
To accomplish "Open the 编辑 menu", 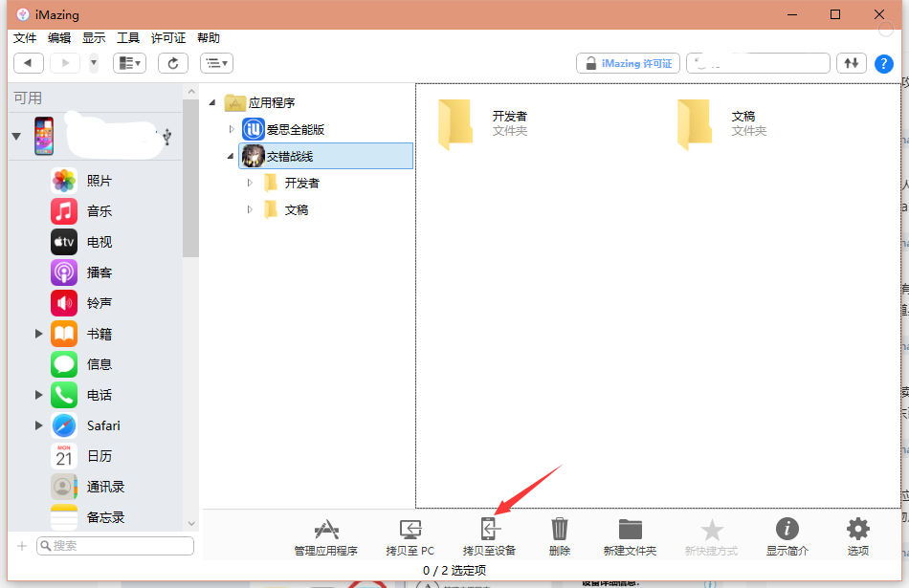I will pyautogui.click(x=59, y=38).
